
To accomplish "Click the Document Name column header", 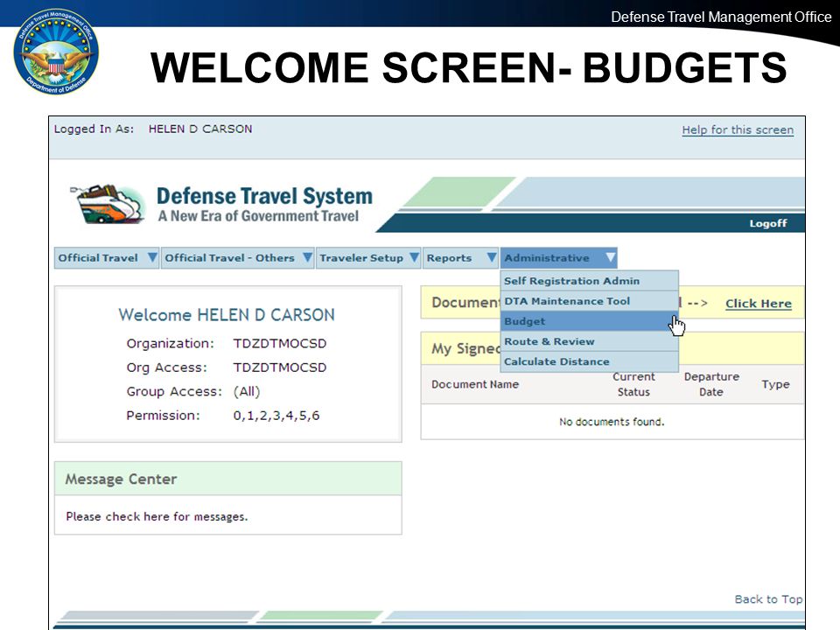I will tap(474, 384).
